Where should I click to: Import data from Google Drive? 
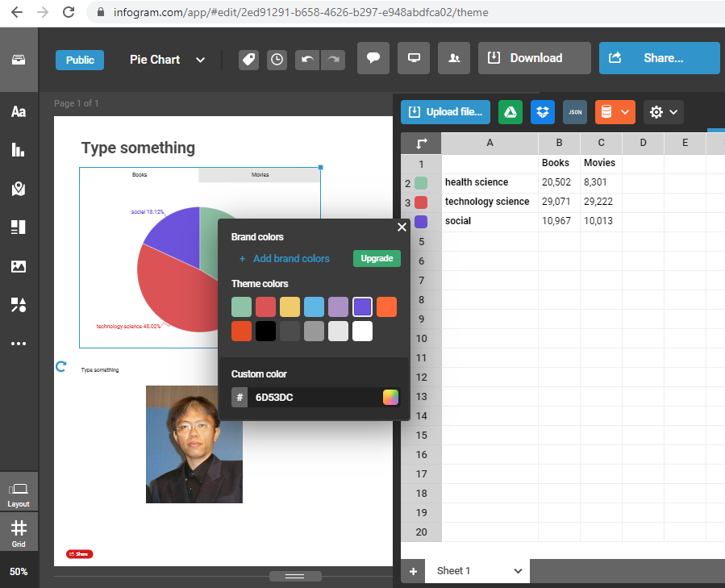510,112
